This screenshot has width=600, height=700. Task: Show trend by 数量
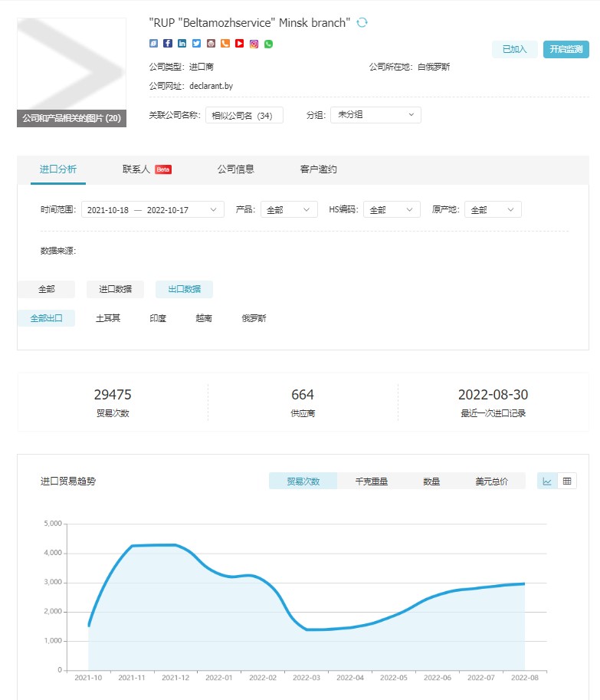[431, 481]
